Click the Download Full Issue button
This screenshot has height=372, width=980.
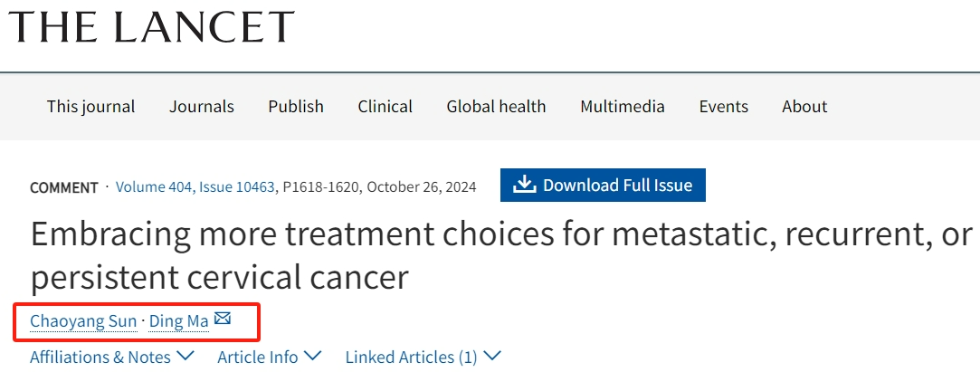tap(603, 186)
